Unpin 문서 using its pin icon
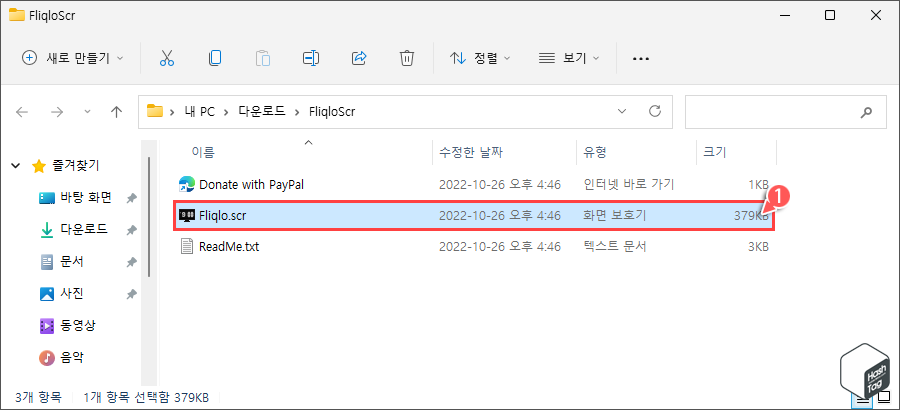This screenshot has width=900, height=410. point(131,262)
